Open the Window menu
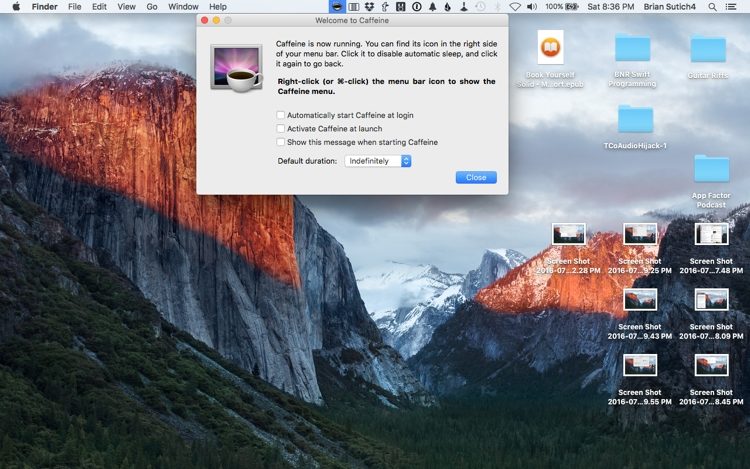Image resolution: width=750 pixels, height=469 pixels. click(x=183, y=7)
